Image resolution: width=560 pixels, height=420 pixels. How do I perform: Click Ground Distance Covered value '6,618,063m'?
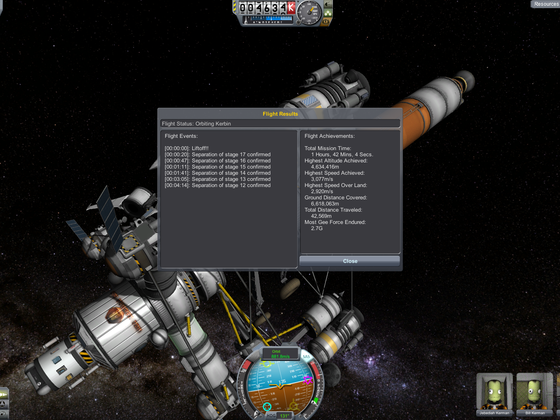point(325,204)
